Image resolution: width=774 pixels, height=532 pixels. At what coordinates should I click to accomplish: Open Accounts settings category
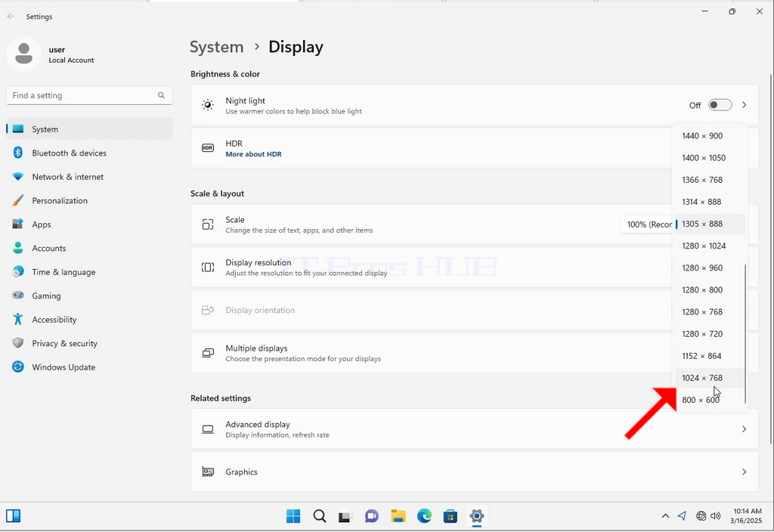(89, 248)
